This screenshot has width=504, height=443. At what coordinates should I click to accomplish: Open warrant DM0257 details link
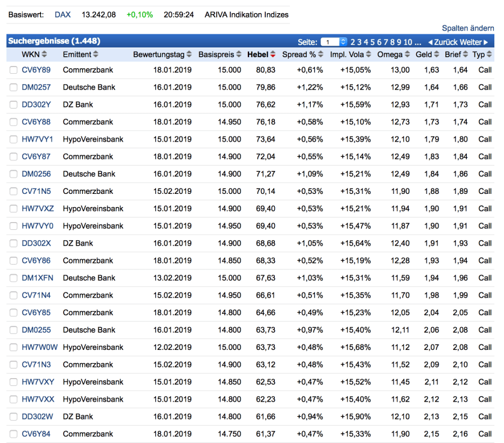point(36,88)
